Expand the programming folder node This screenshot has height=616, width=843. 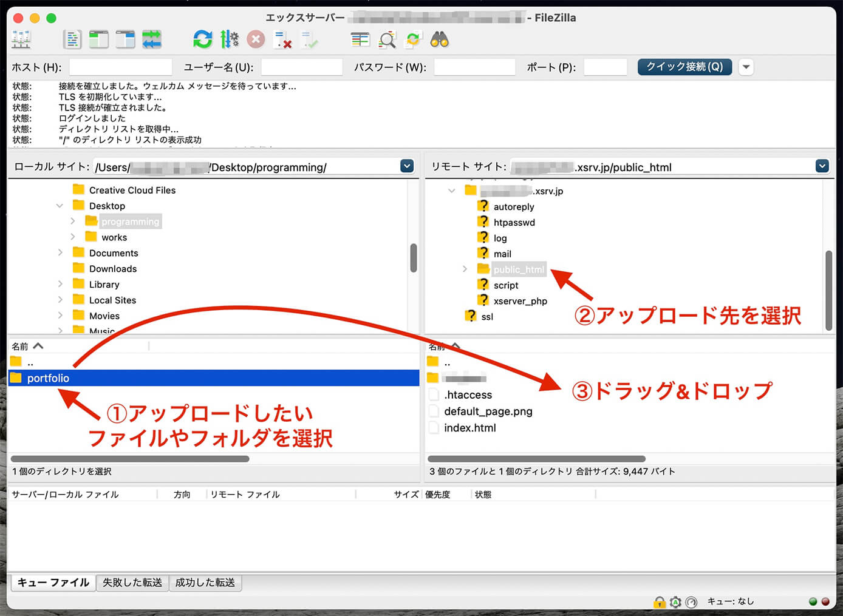(x=73, y=221)
